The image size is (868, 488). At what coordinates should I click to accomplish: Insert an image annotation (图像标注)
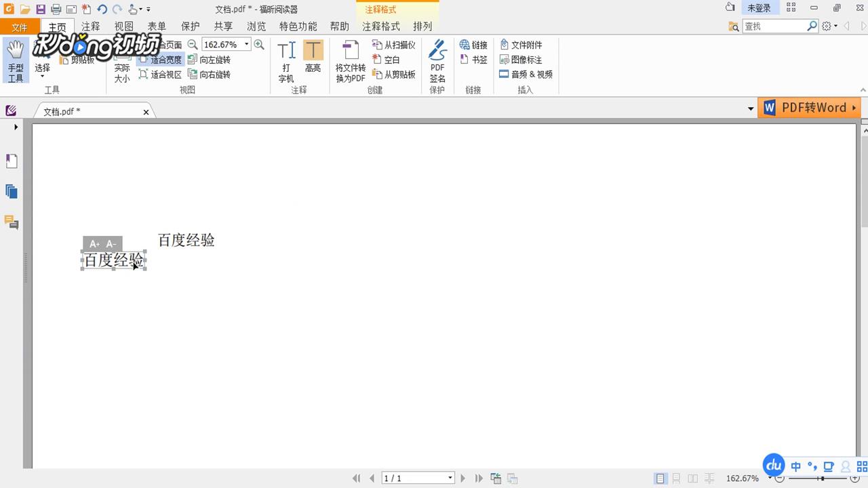pyautogui.click(x=521, y=60)
